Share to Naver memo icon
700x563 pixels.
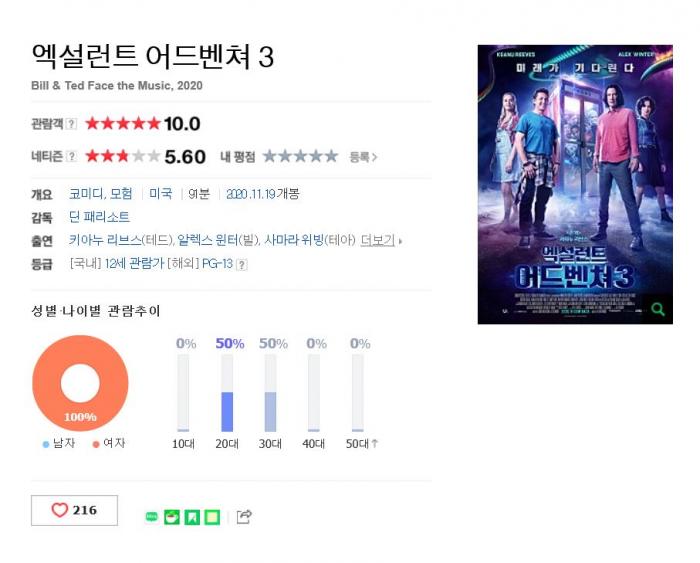[x=212, y=517]
